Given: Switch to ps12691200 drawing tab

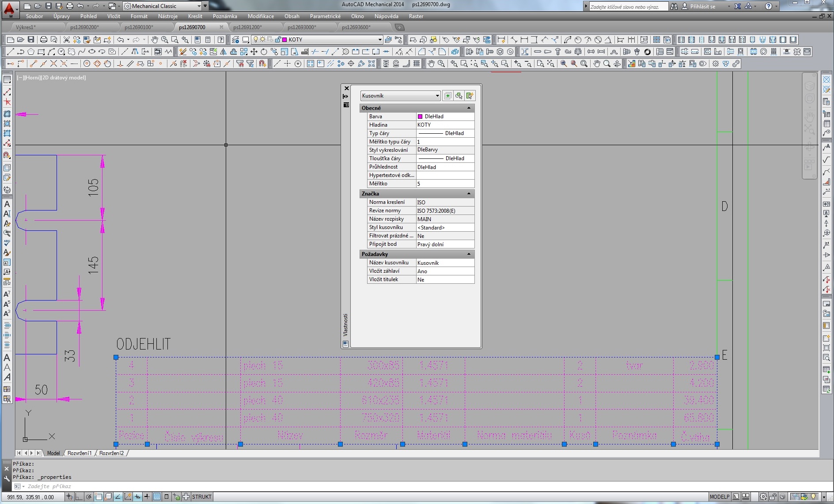Looking at the screenshot, I should 248,27.
